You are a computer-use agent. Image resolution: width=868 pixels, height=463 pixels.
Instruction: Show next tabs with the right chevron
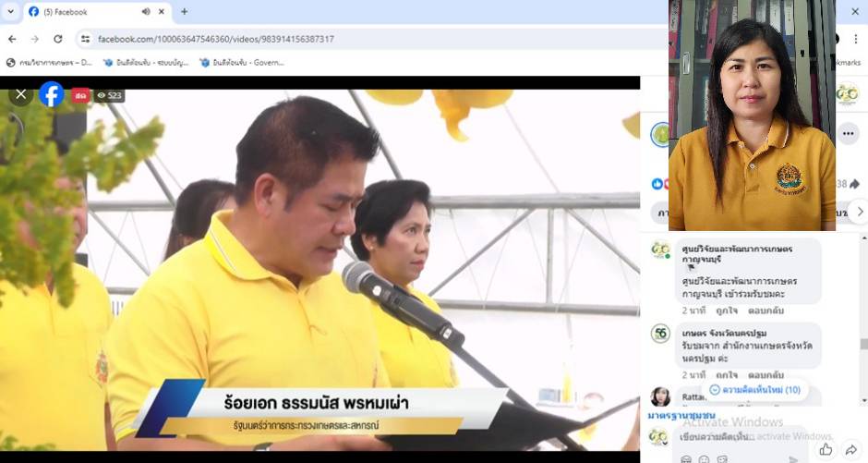860,212
